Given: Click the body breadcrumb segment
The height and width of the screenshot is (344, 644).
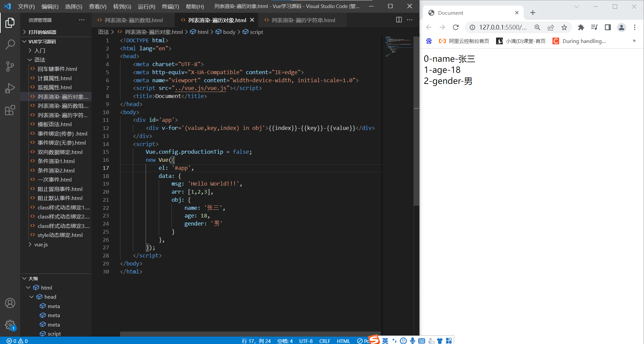Looking at the screenshot, I should click(x=225, y=32).
